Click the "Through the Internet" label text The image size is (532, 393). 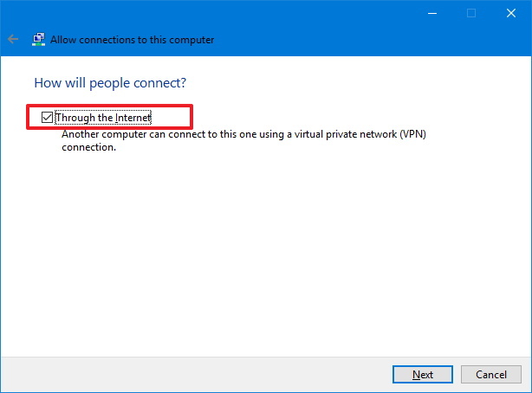pos(103,117)
